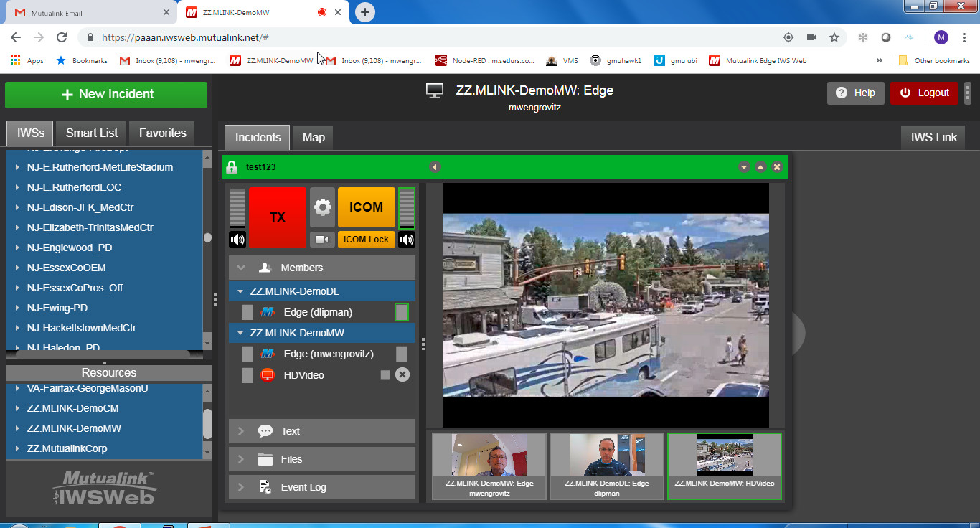Bookmark this page with the star icon
980x528 pixels.
coord(834,37)
